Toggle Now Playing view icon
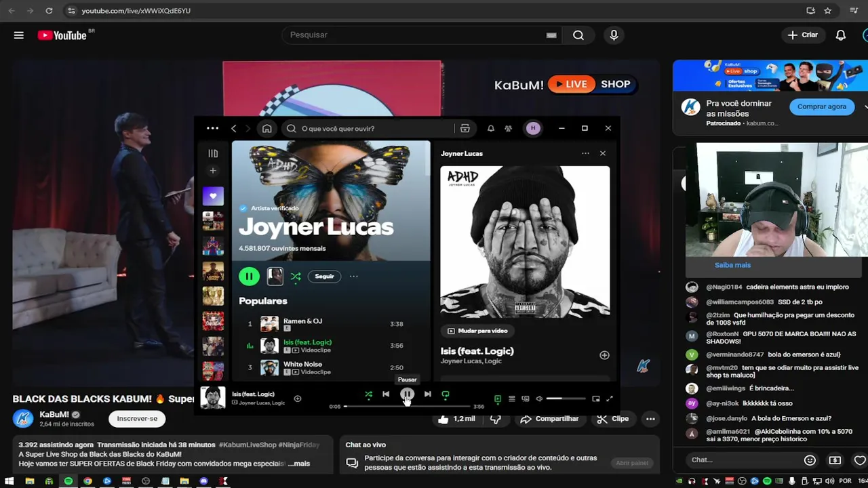Image resolution: width=868 pixels, height=488 pixels. 498,399
